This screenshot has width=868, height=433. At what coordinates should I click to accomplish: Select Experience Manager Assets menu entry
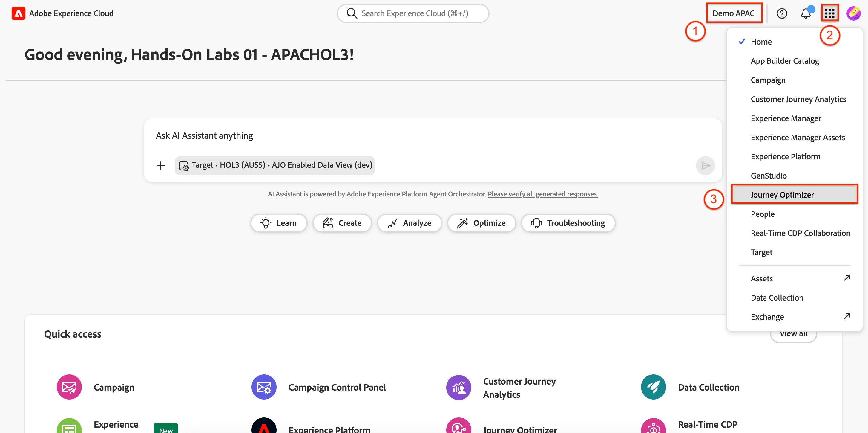[795, 138]
